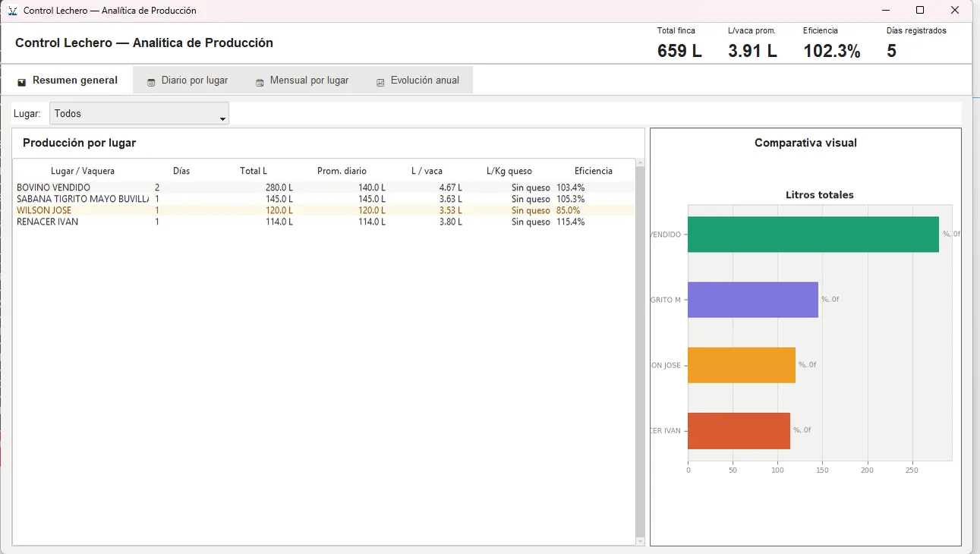Click the Control Lechero app icon in title bar

tap(13, 11)
